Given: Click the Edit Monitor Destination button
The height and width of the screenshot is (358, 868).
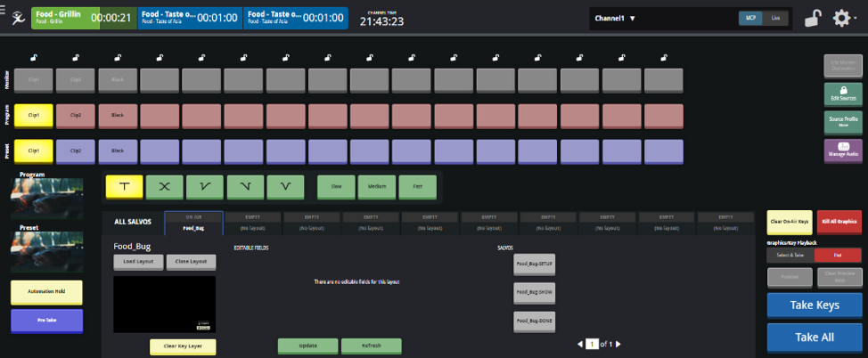Looking at the screenshot, I should click(843, 67).
